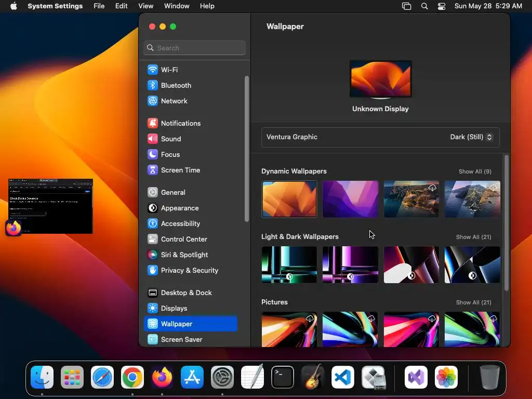Choose teal-green grid Light & Dark wallpaper

[x=289, y=264]
